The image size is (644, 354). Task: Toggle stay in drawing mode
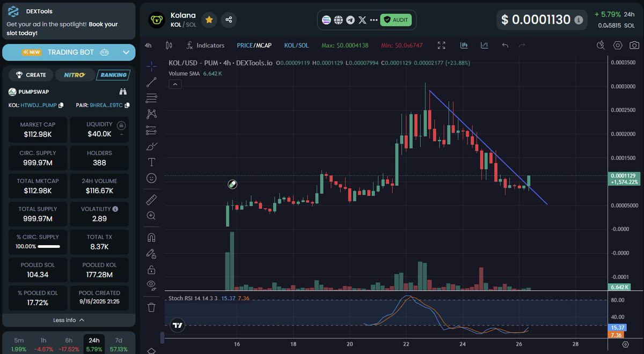coord(151,254)
